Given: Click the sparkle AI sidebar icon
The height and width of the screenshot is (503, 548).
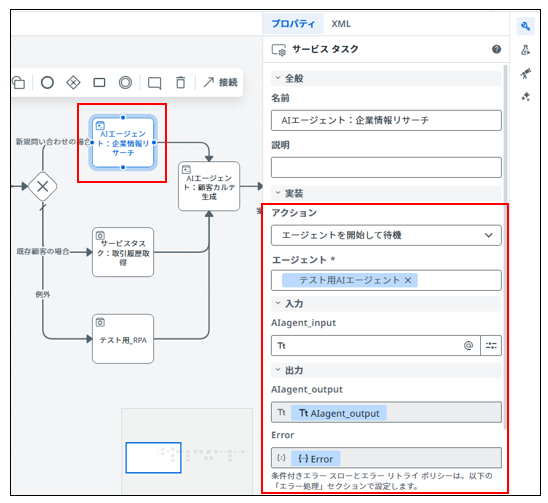Looking at the screenshot, I should pyautogui.click(x=525, y=97).
